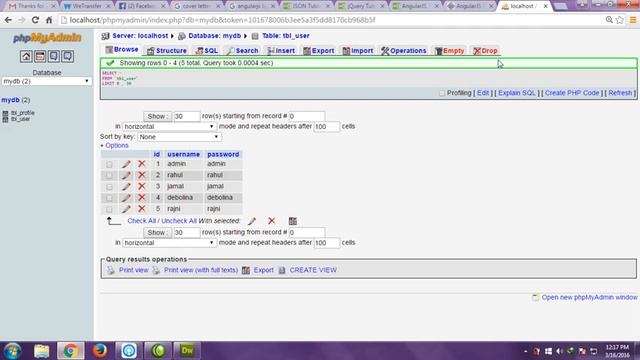Screen dimensions: 640x360
Task: Enable the Profiling checkbox
Action: click(442, 93)
